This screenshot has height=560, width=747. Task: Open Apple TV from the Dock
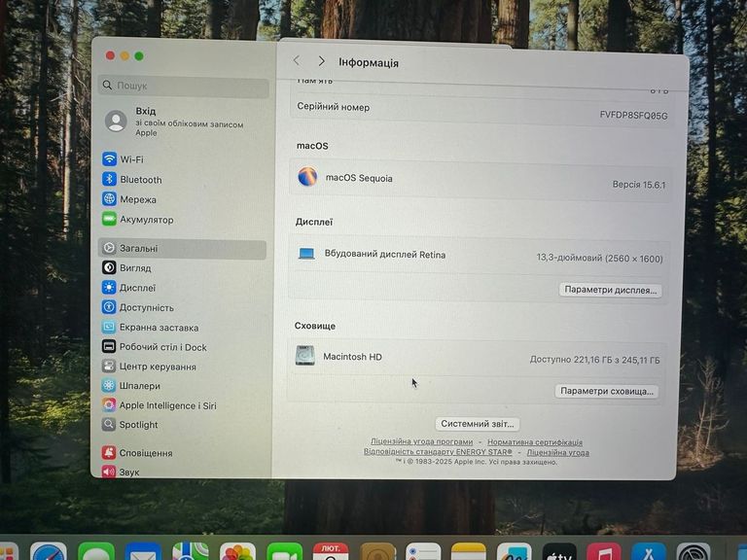560,552
